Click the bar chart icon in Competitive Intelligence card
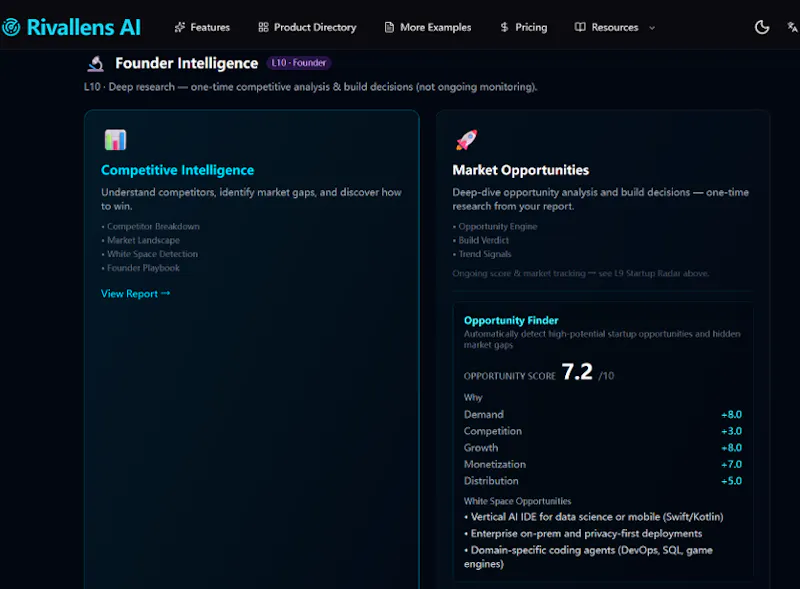This screenshot has height=589, width=800. 115,139
